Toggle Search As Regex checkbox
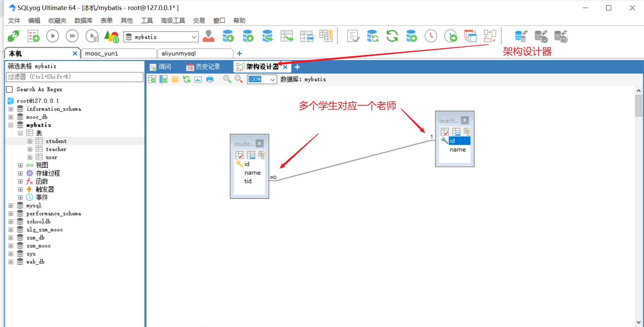The width and height of the screenshot is (644, 327). click(10, 89)
